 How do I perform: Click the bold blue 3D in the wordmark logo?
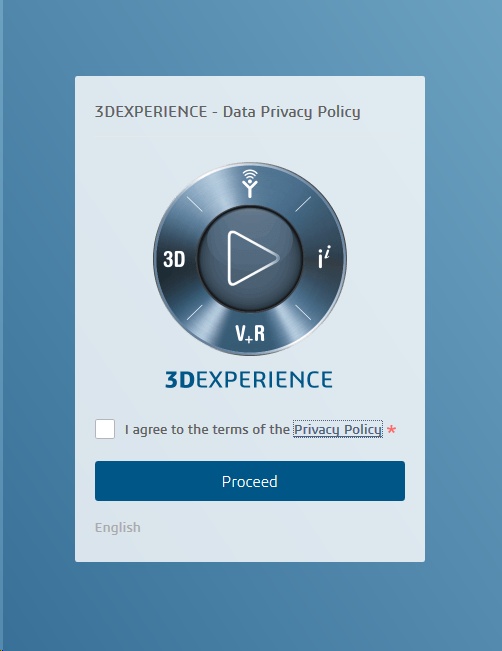(180, 379)
